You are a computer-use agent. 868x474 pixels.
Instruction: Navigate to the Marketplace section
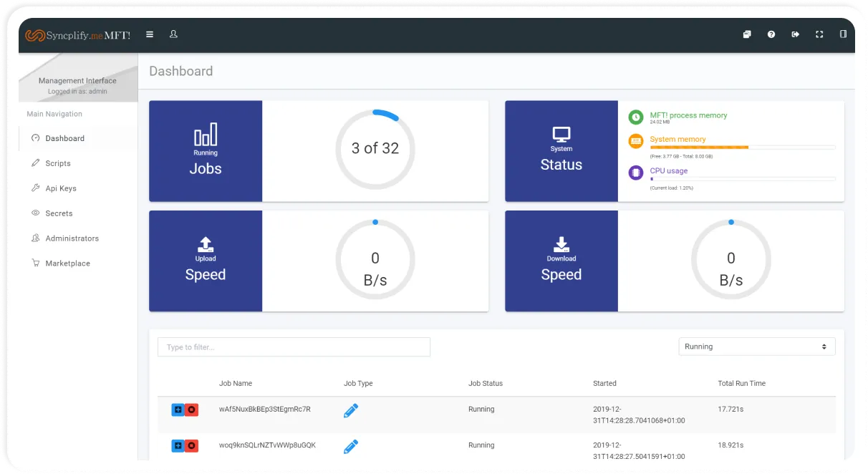pyautogui.click(x=69, y=263)
